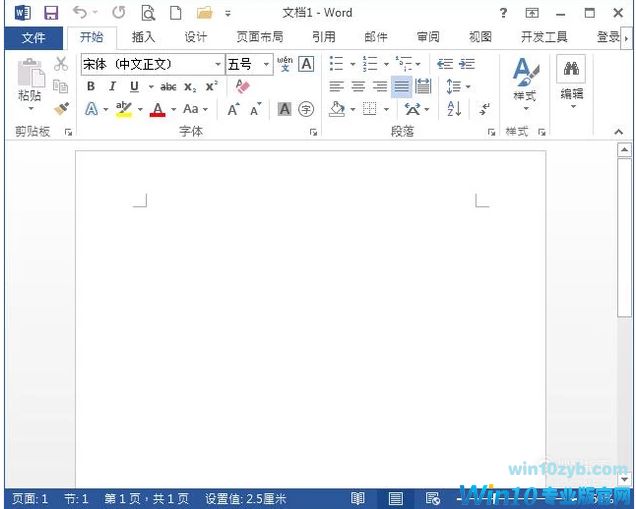The image size is (636, 509).
Task: Click the Sort icon in paragraph group
Action: pos(455,109)
